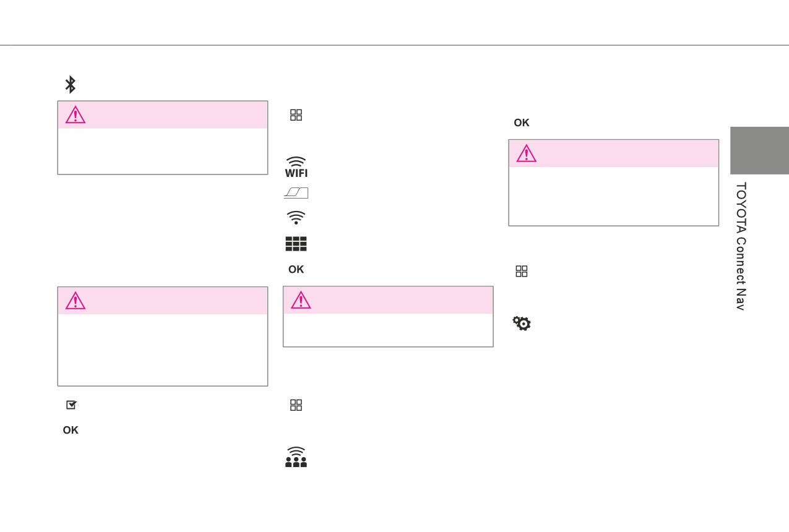
Task: Click the Bluetooth symbol icon
Action: 70,85
